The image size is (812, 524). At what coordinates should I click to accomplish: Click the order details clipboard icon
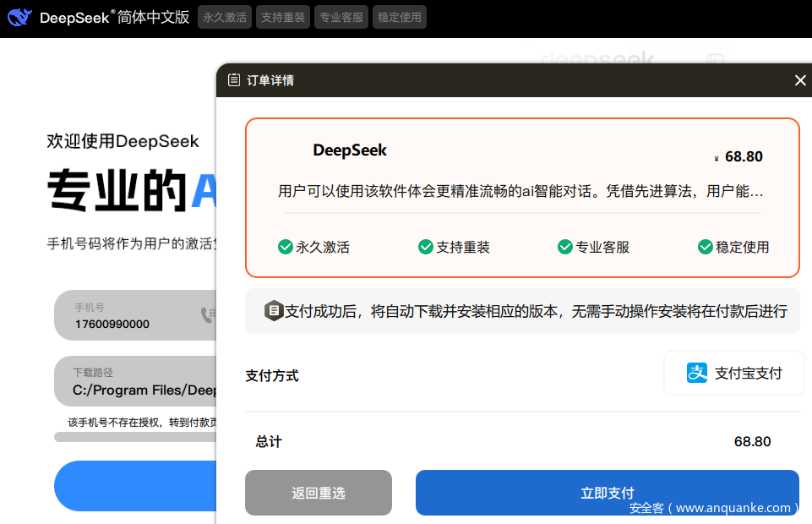[x=234, y=80]
